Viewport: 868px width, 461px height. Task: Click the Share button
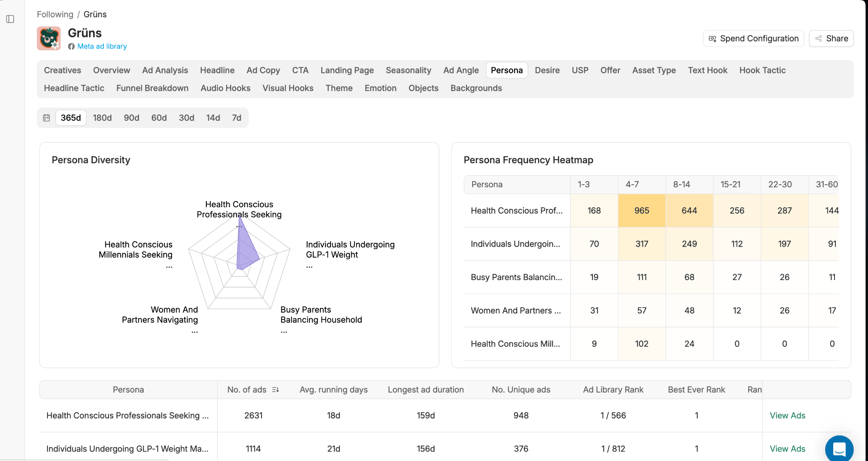[x=831, y=39]
